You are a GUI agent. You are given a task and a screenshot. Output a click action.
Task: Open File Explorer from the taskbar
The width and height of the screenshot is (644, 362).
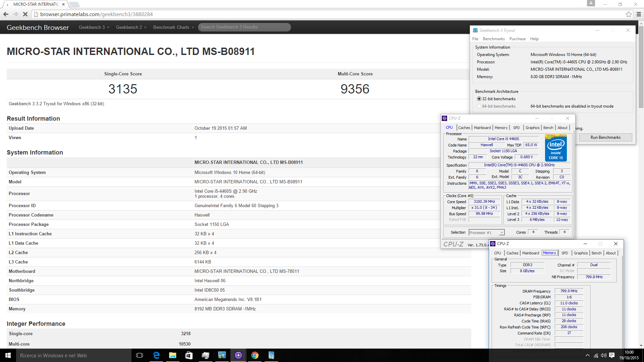172,355
